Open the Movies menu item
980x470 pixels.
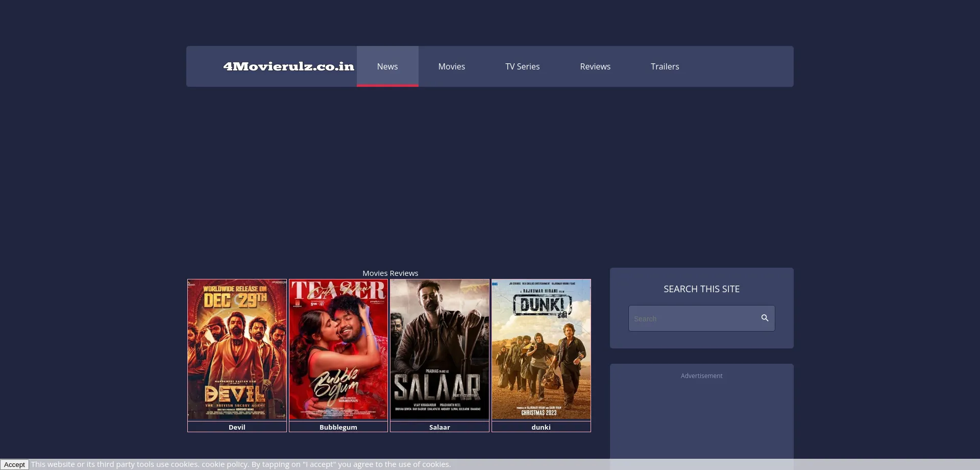tap(452, 66)
